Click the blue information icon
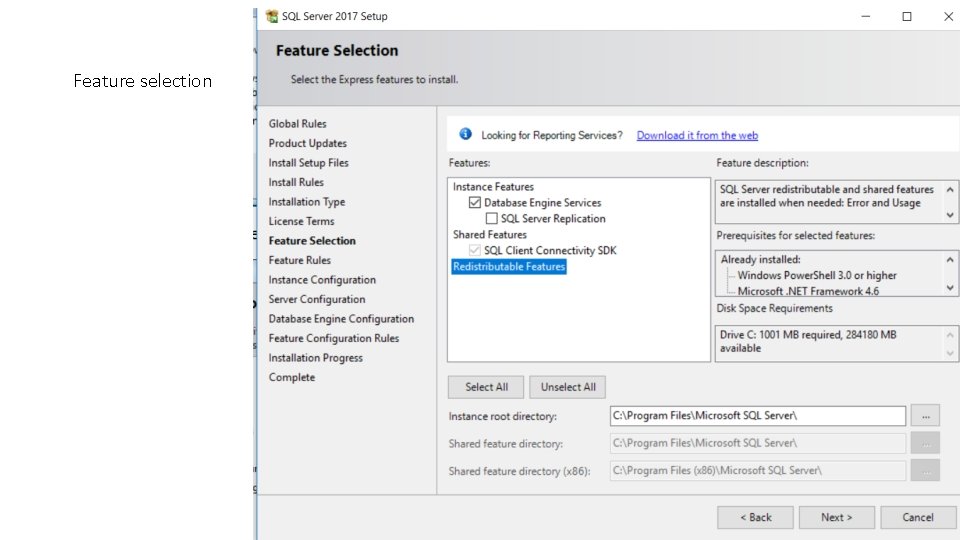Viewport: 960px width, 540px height. 465,134
